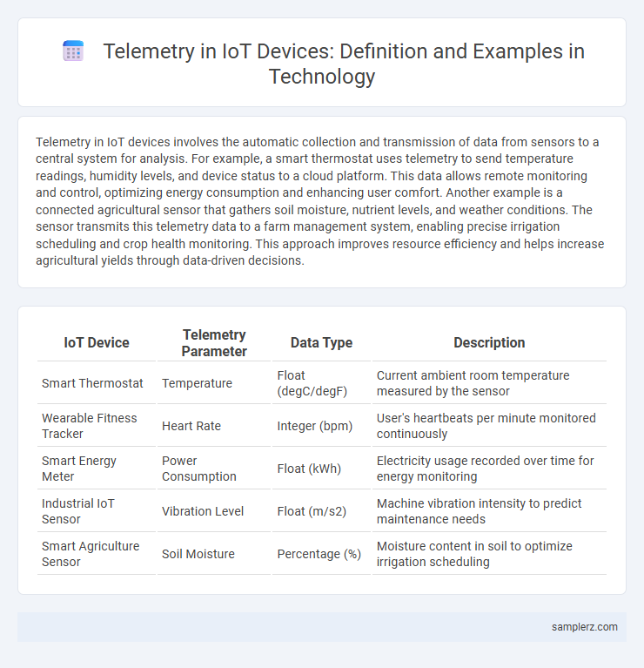Screen dimensions: 644x668
Task: Click the 'Vibration Level' cell
Action: [x=214, y=511]
